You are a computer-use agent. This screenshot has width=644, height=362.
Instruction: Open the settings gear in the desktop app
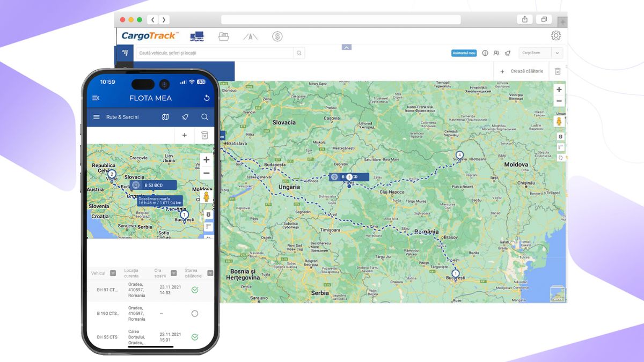556,35
